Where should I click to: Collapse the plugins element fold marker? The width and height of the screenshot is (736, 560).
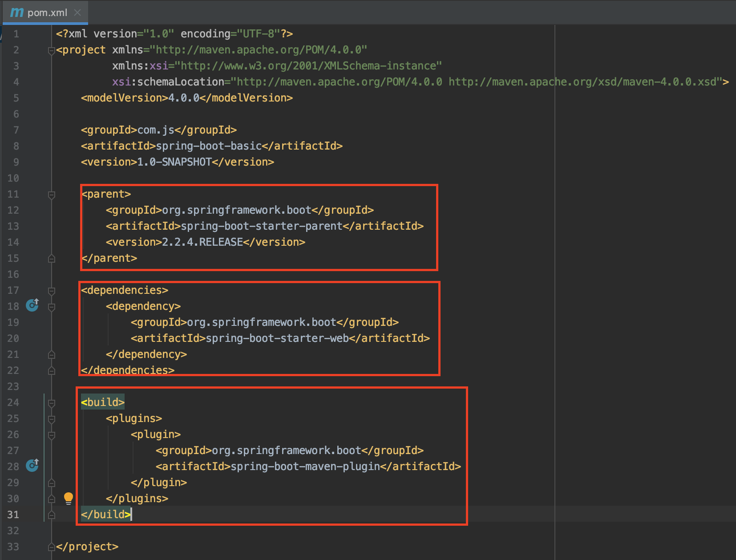point(51,418)
